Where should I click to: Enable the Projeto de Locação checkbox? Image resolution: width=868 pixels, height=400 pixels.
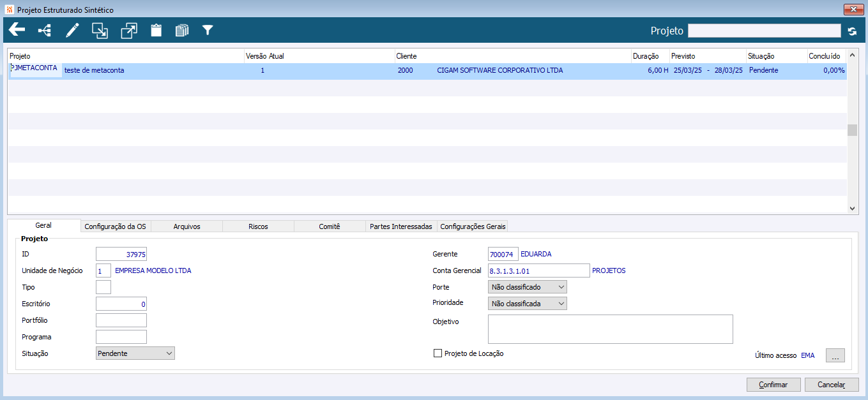[x=438, y=353]
